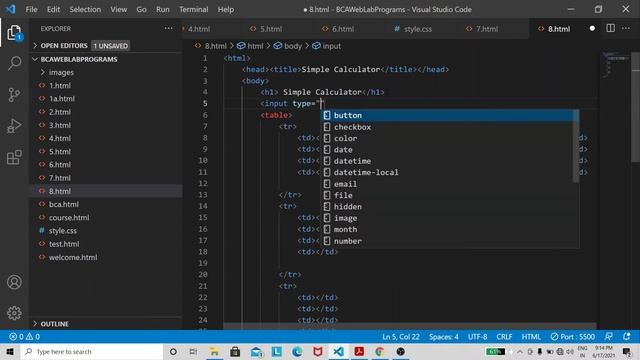This screenshot has height=360, width=640.
Task: Click the taskbar search box
Action: pos(92,351)
